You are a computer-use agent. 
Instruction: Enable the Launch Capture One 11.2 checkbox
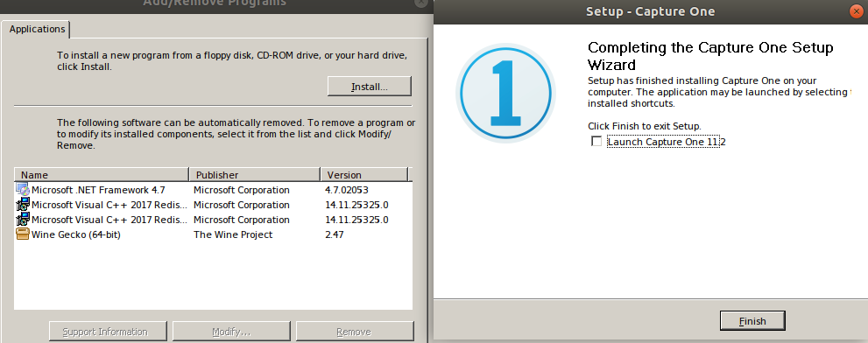[596, 142]
